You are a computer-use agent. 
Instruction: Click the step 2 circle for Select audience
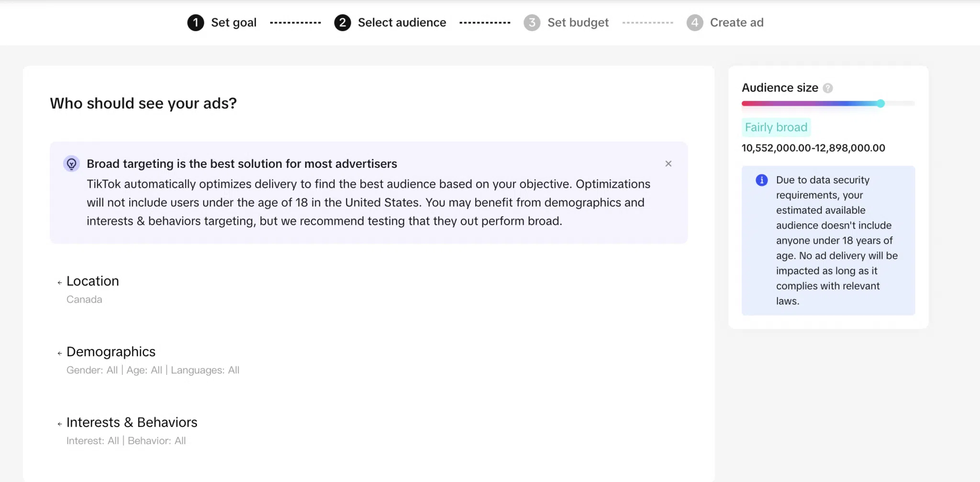point(342,22)
